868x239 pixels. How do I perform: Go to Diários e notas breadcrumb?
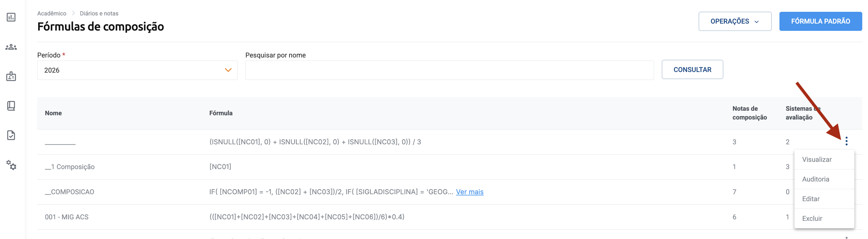pyautogui.click(x=99, y=14)
